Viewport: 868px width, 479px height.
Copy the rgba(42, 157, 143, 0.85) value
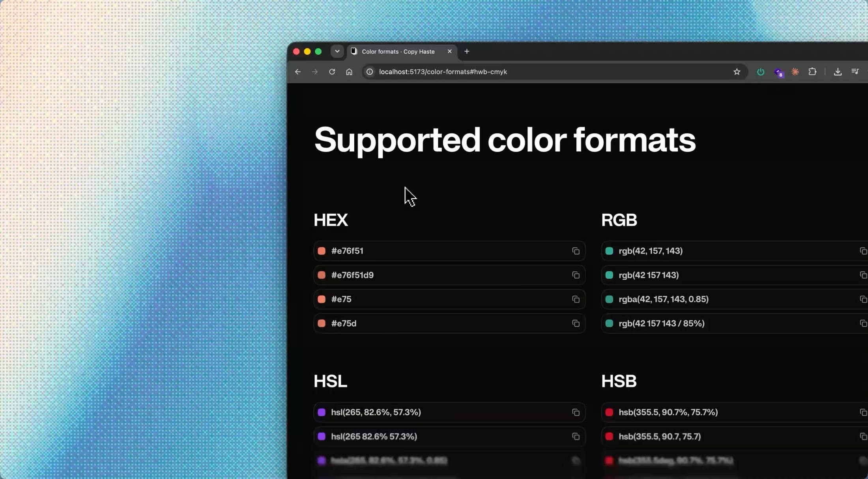(863, 299)
